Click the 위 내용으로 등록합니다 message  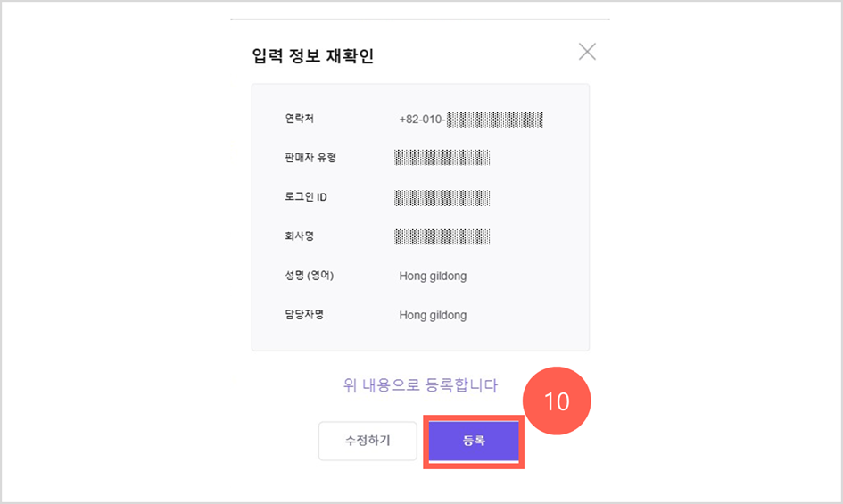pos(420,385)
